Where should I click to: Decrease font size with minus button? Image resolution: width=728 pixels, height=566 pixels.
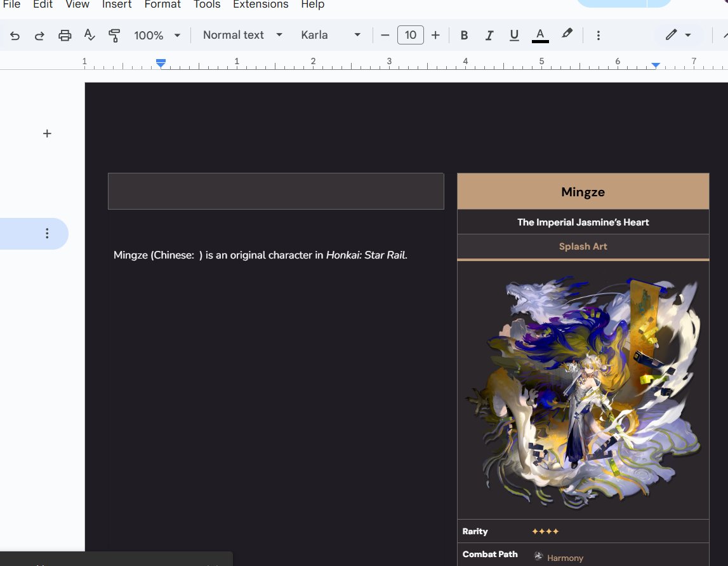click(x=385, y=36)
